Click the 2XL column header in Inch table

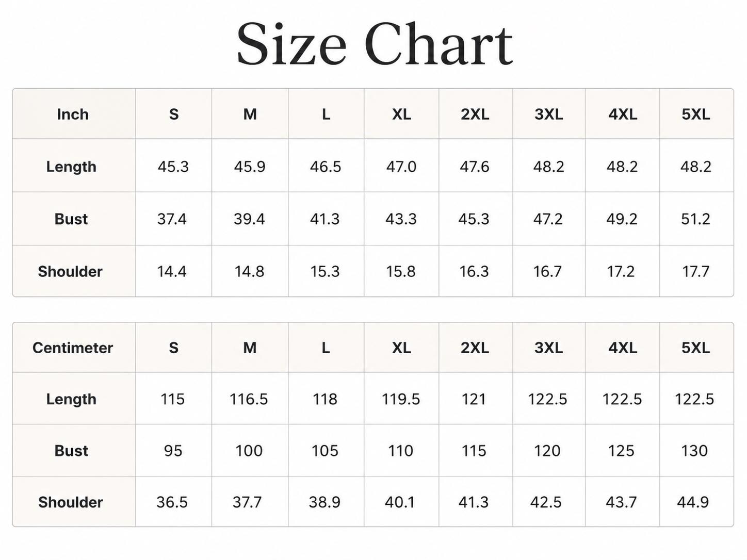(x=475, y=114)
